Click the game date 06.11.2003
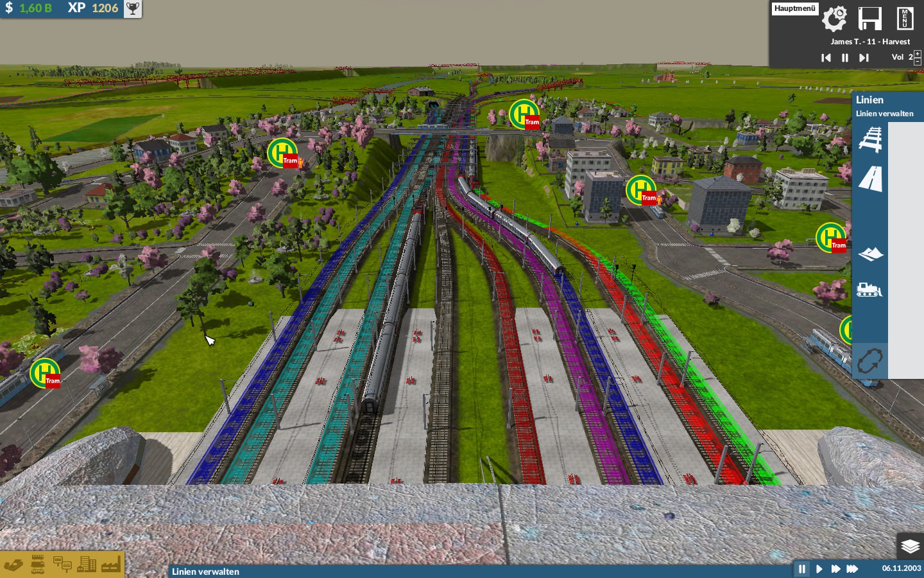 (902, 568)
